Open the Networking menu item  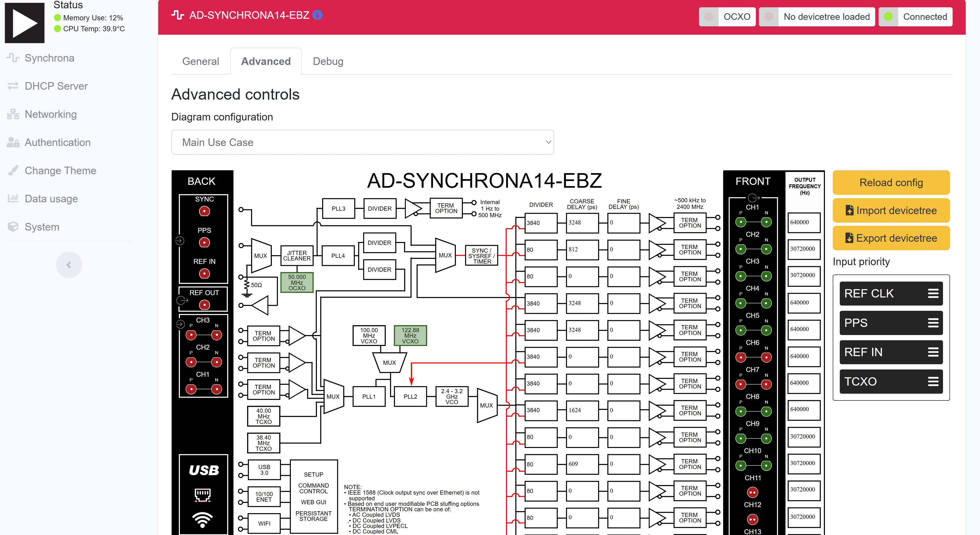click(51, 114)
